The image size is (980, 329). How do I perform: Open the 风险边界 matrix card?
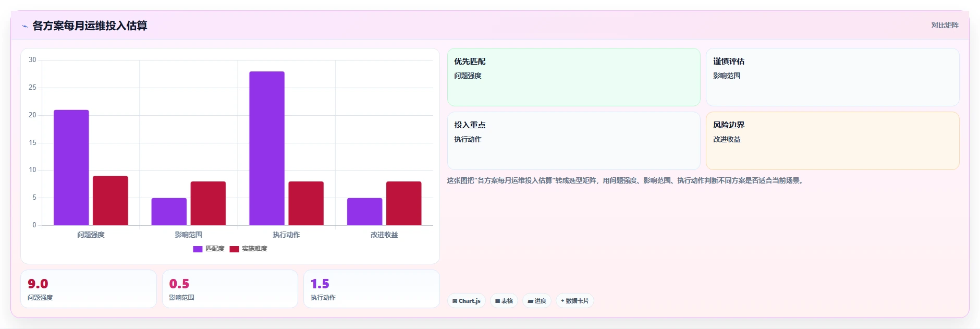point(832,141)
